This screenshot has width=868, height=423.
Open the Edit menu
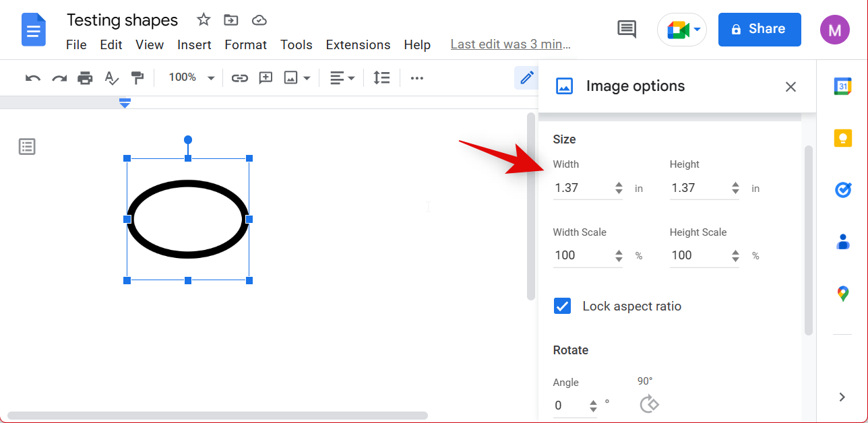coord(111,45)
